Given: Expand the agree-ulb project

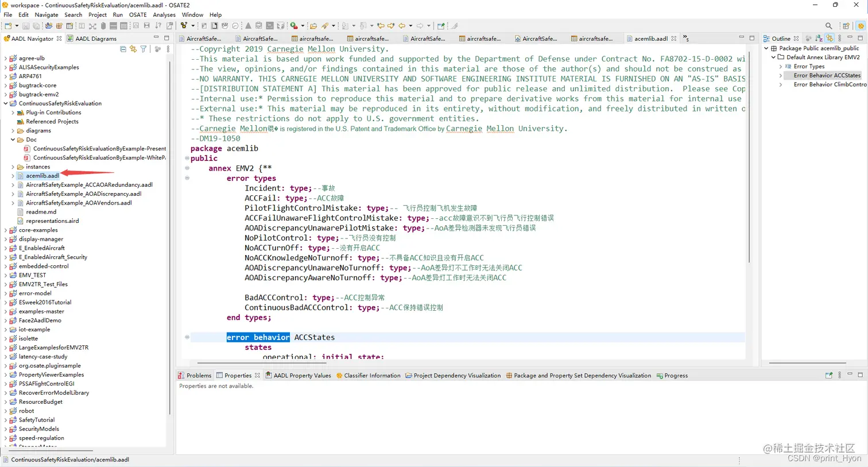Looking at the screenshot, I should 6,58.
